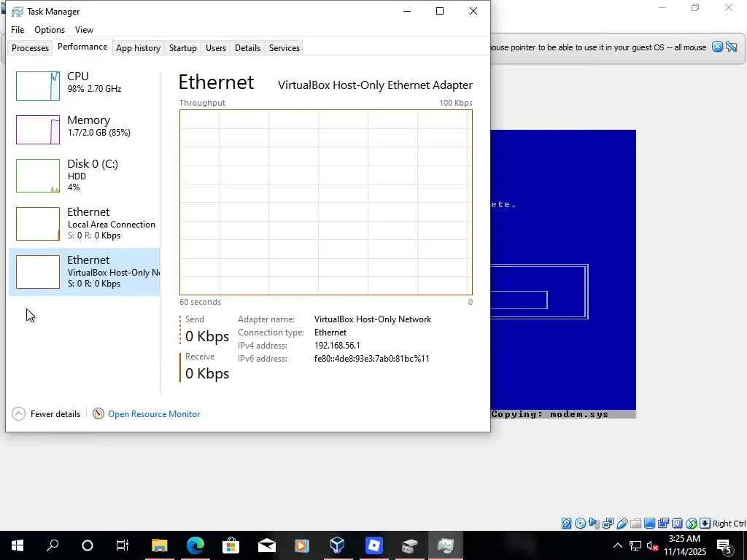Switch to the Services tab
747x560 pixels.
(x=285, y=48)
